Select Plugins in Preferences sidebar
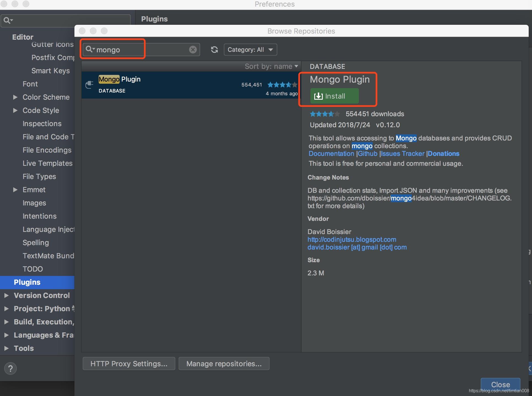The height and width of the screenshot is (396, 532). click(37, 282)
